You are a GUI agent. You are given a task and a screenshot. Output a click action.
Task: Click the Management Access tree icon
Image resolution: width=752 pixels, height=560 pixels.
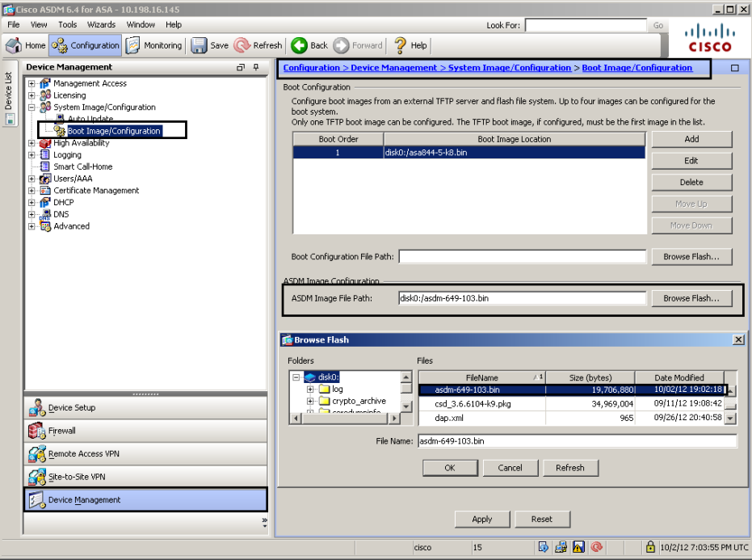click(45, 83)
